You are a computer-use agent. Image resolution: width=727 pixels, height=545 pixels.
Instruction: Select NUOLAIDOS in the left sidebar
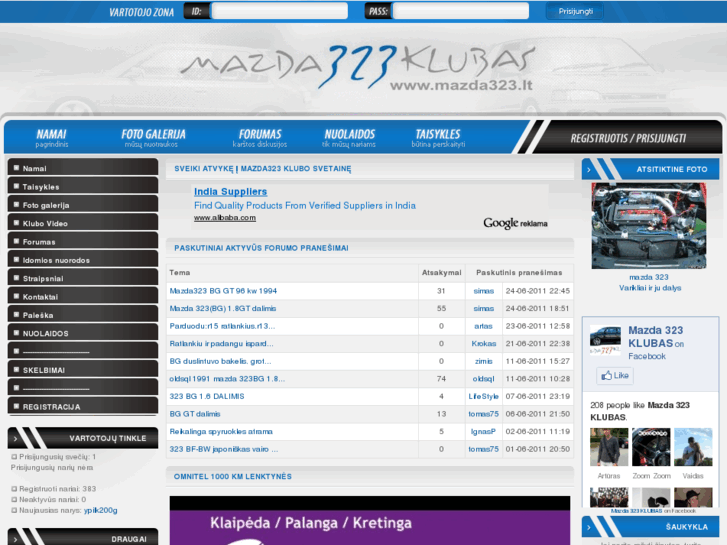pos(83,333)
